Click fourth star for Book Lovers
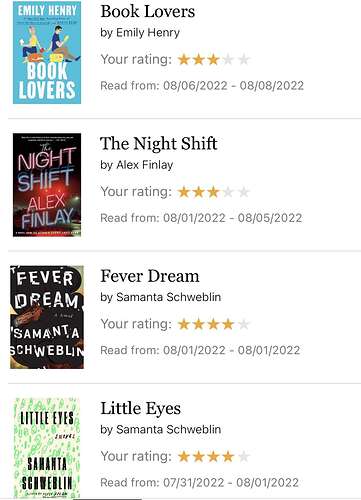Image resolution: width=361 pixels, height=500 pixels. click(x=228, y=60)
